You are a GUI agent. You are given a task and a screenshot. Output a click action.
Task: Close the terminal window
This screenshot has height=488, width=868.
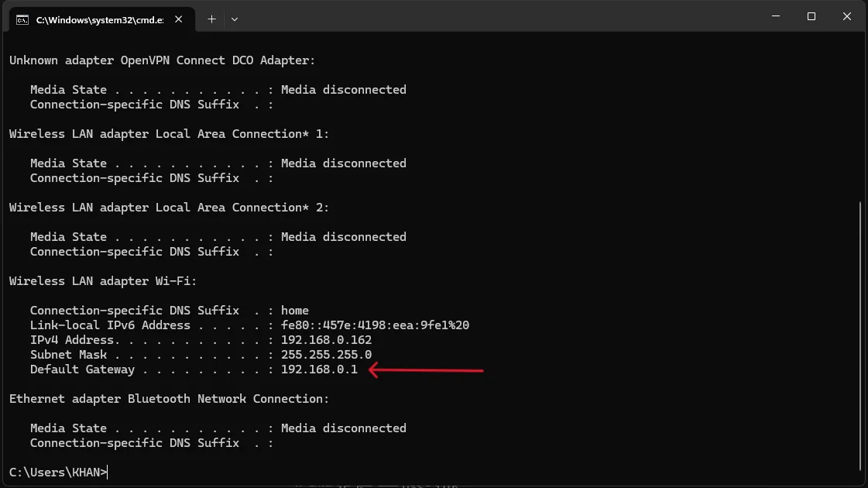[x=847, y=16]
